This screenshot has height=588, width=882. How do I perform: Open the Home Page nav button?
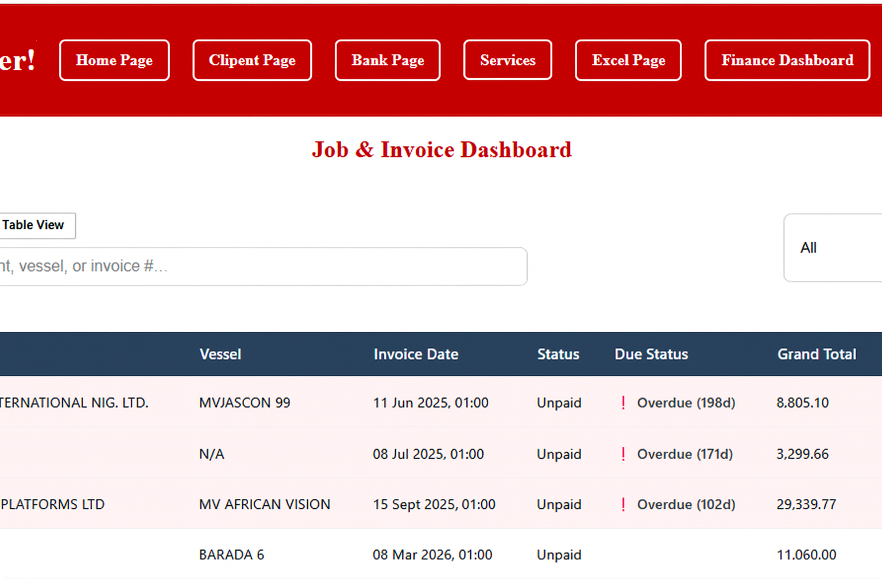[114, 60]
